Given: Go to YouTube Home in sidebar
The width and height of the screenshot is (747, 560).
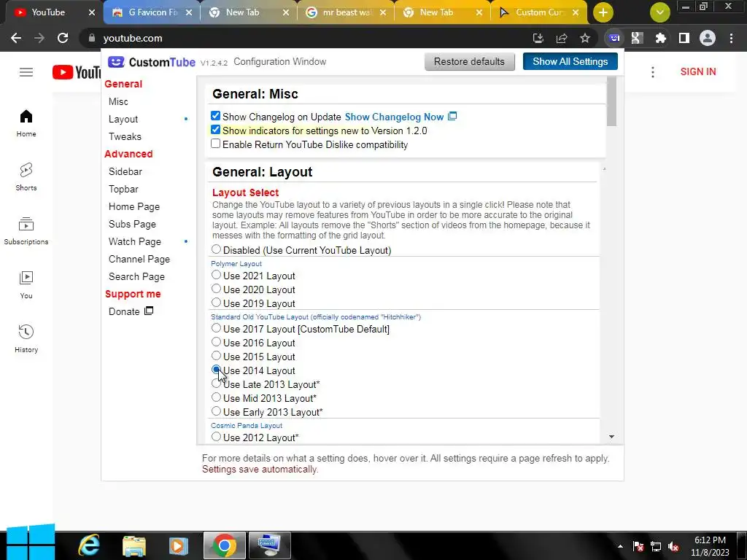Looking at the screenshot, I should [26, 123].
